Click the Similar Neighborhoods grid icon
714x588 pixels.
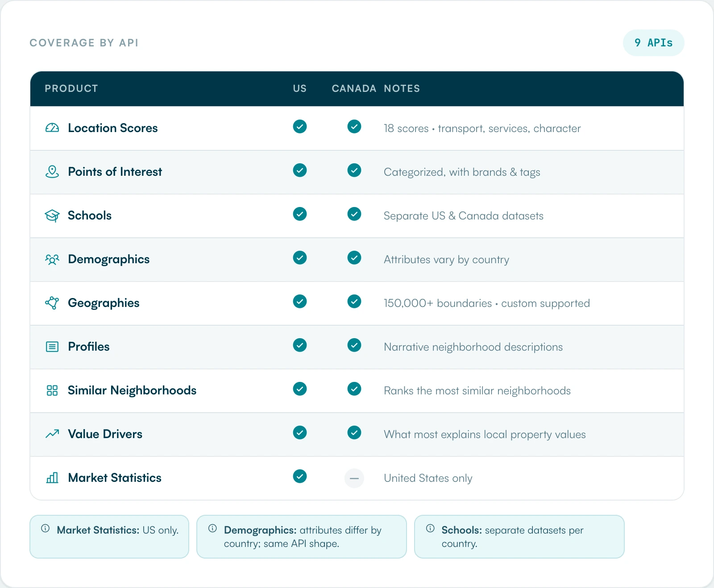[52, 390]
